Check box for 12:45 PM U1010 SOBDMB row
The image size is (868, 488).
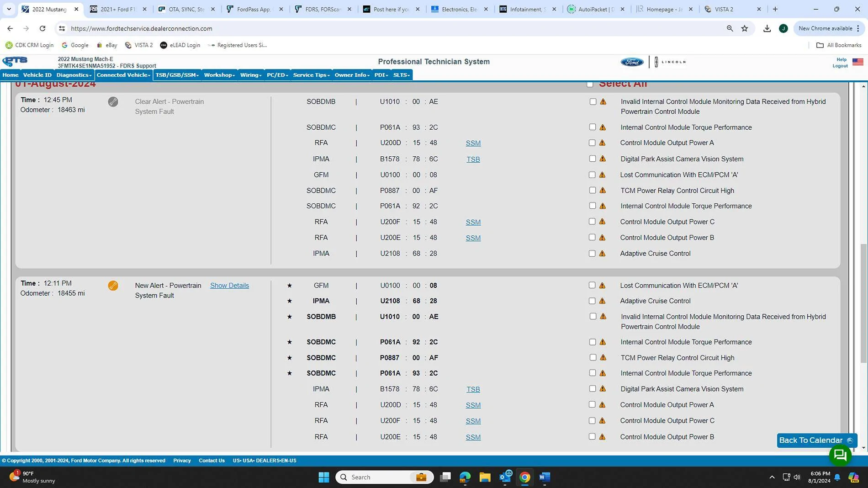(x=593, y=102)
